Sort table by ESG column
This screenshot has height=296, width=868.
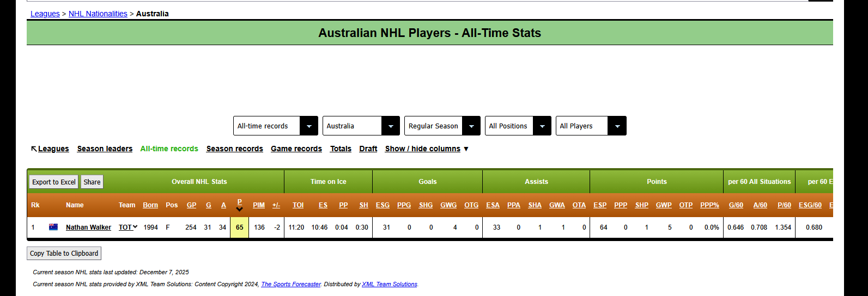coord(383,205)
